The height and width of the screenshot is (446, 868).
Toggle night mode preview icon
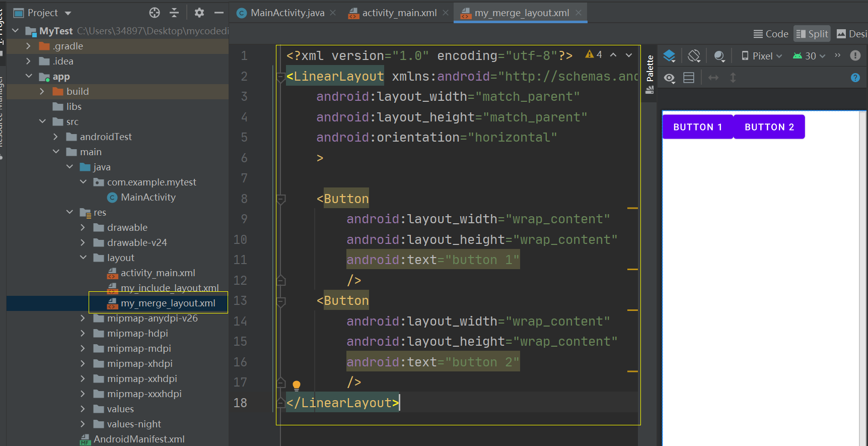click(x=719, y=56)
